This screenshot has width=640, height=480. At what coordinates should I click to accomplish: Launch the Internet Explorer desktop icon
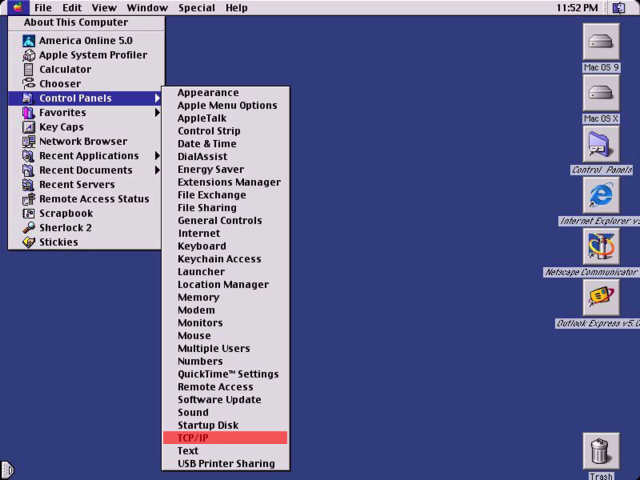[x=601, y=195]
